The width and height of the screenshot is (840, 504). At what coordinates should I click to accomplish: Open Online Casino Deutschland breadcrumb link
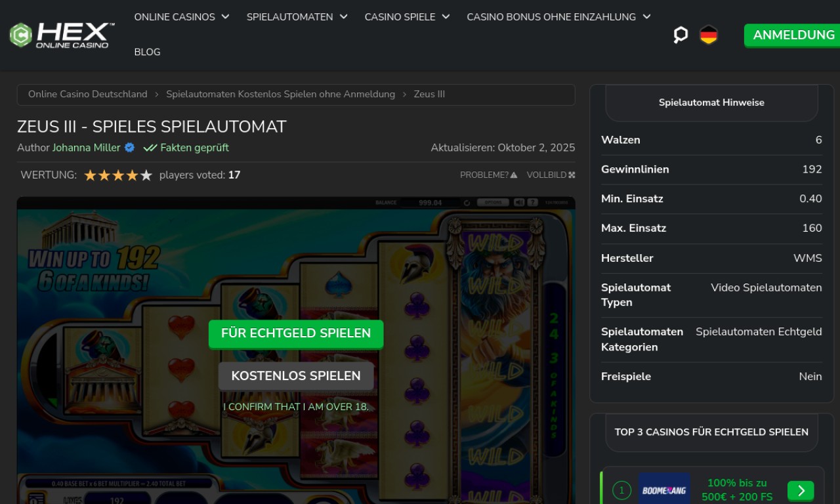[x=88, y=94]
